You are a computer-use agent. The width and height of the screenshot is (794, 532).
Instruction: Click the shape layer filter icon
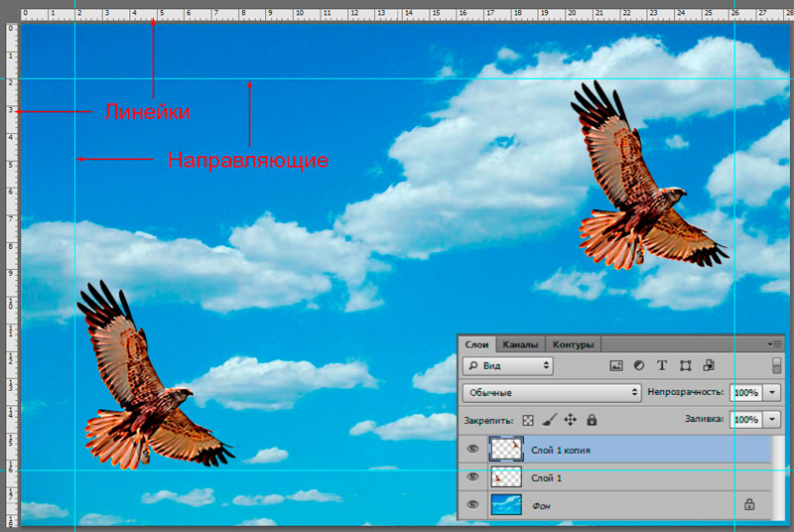tap(685, 365)
